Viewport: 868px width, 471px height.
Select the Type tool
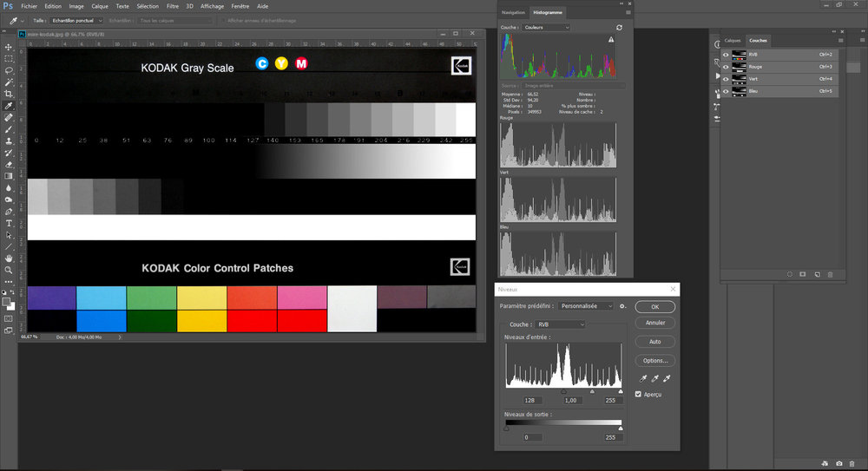click(x=9, y=223)
